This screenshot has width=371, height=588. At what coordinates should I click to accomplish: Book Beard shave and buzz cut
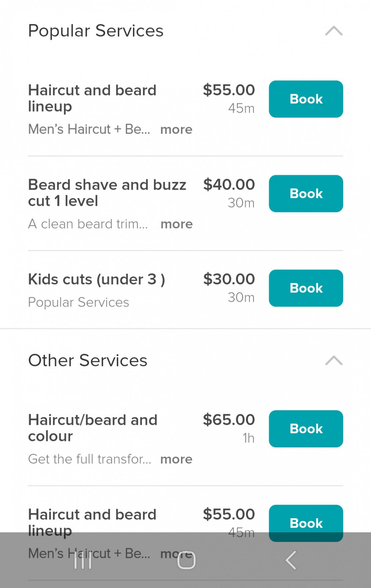coord(306,194)
